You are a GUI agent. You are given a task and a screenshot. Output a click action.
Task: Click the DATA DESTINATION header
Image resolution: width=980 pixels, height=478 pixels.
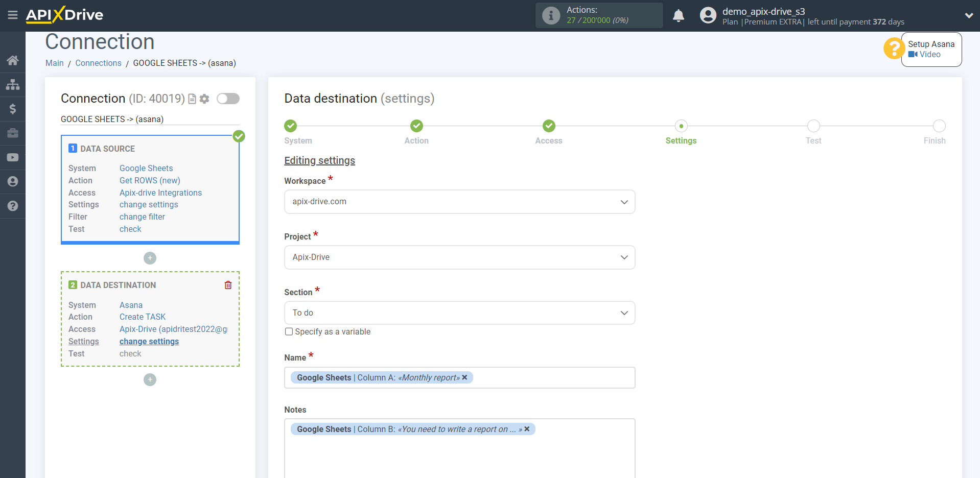click(x=118, y=285)
